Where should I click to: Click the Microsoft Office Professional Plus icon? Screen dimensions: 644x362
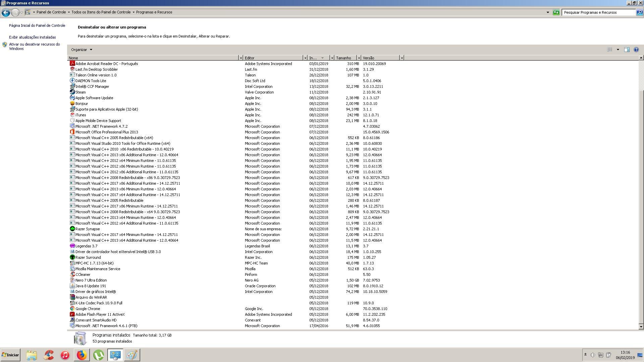(x=72, y=132)
